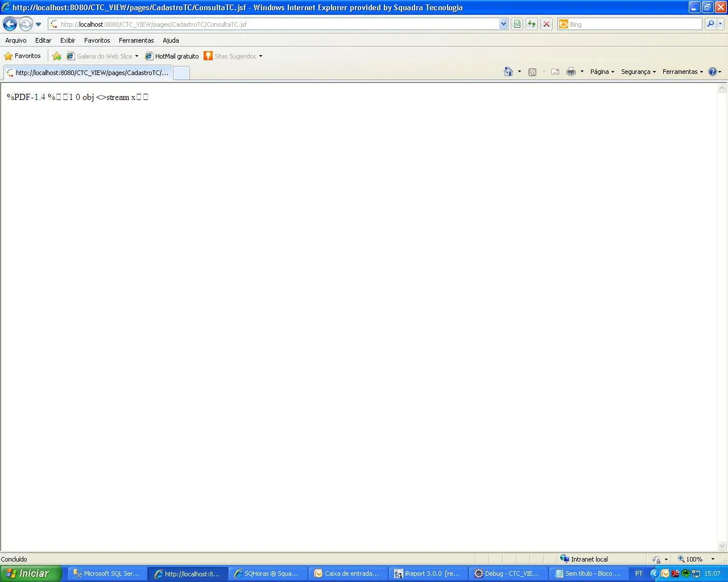Switch to Microsoft SQL Server taskbar window
The height and width of the screenshot is (582, 728).
(x=107, y=573)
